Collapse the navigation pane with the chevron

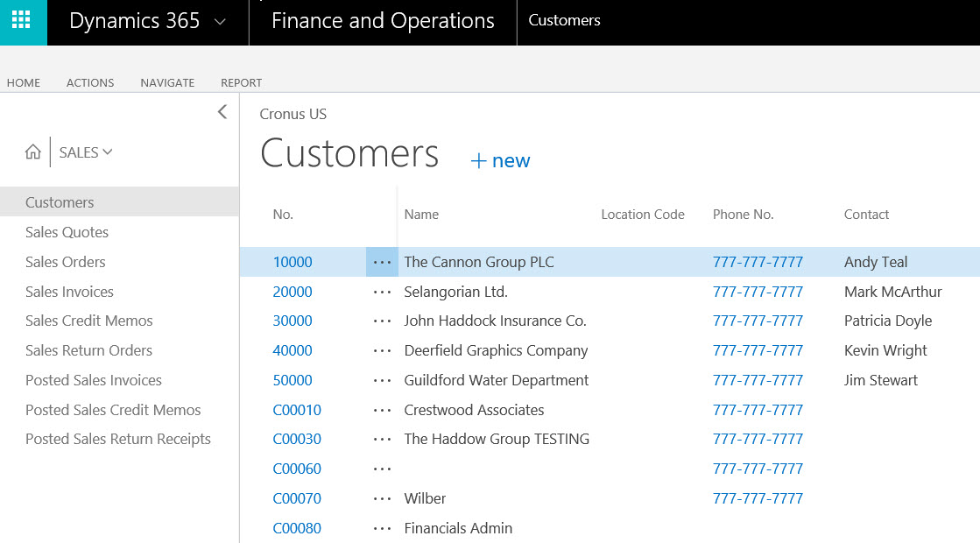(222, 112)
